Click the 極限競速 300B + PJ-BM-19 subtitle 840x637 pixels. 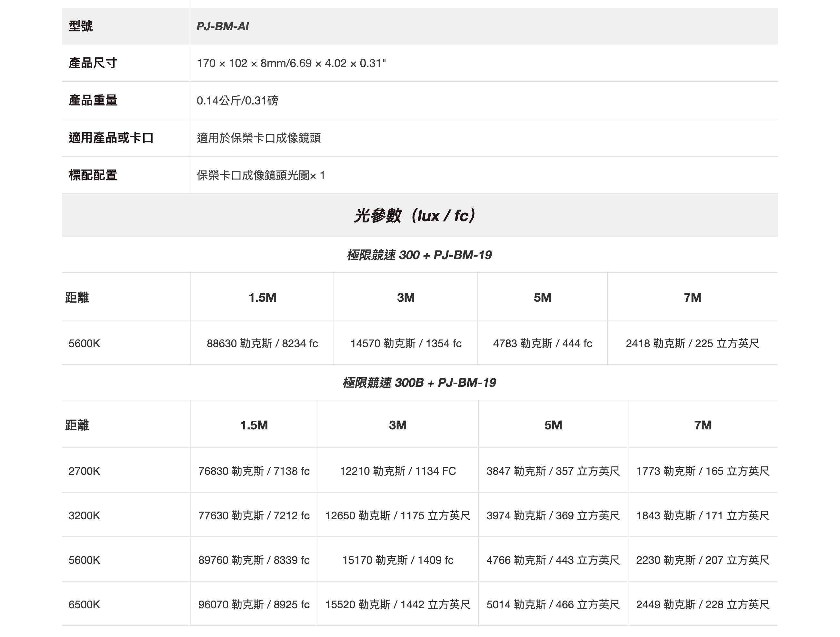(419, 382)
